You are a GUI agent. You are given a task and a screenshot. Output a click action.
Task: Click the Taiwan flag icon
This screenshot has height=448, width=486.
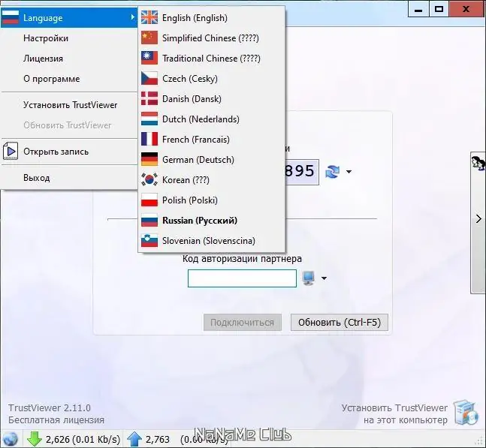click(x=149, y=58)
